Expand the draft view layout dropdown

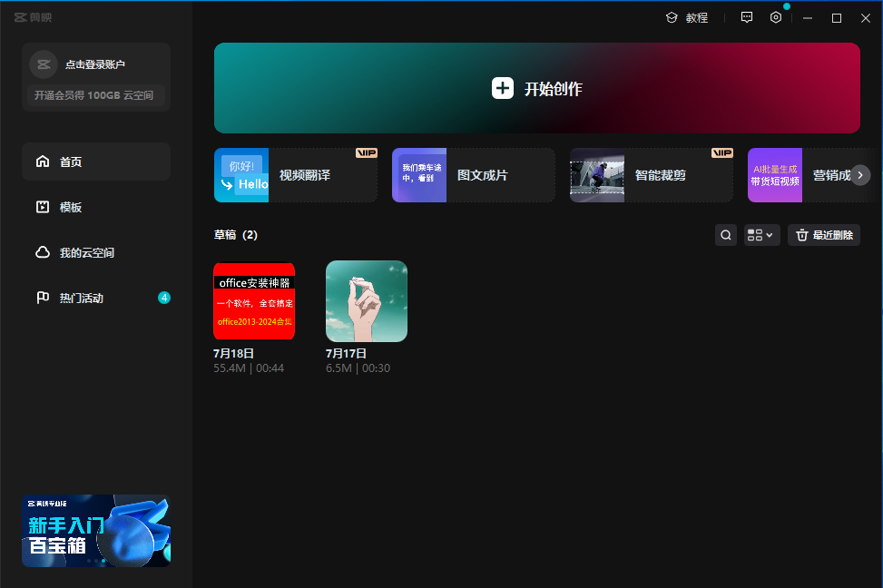click(761, 235)
